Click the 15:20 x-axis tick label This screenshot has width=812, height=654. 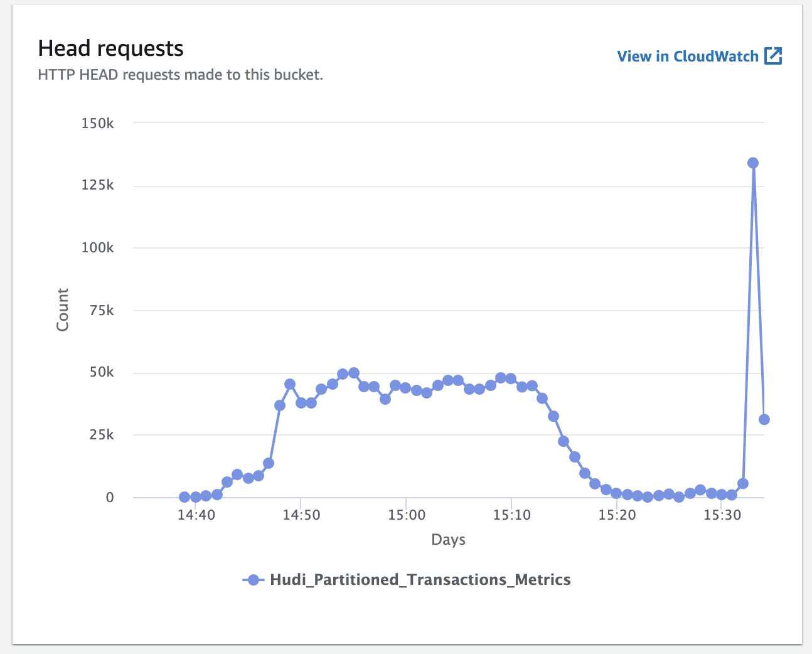click(617, 515)
